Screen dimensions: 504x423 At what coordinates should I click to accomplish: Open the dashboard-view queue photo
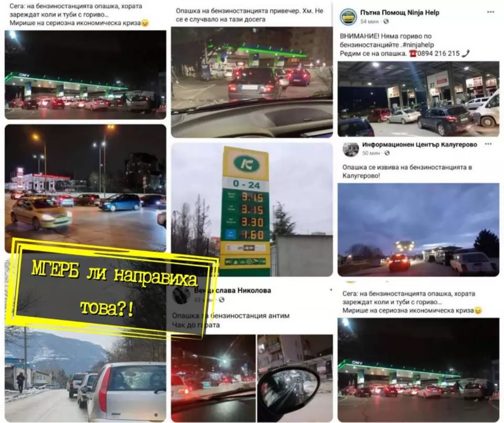(x=252, y=82)
